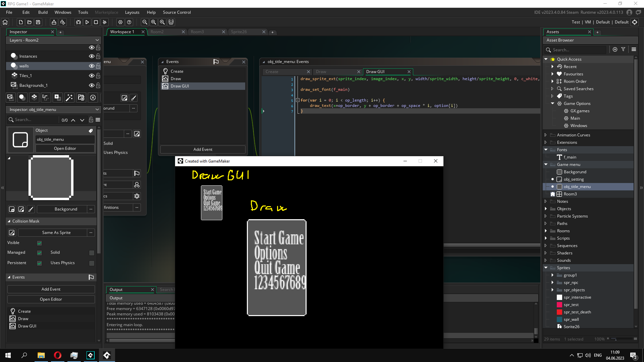This screenshot has height=362, width=644.
Task: Open Game Options gear in toolbar
Action: [120, 22]
